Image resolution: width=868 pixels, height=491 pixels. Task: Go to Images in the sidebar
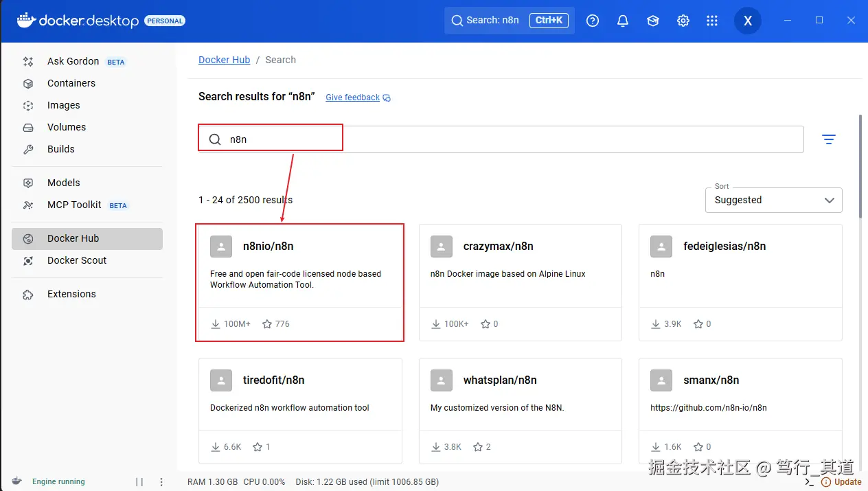87,105
